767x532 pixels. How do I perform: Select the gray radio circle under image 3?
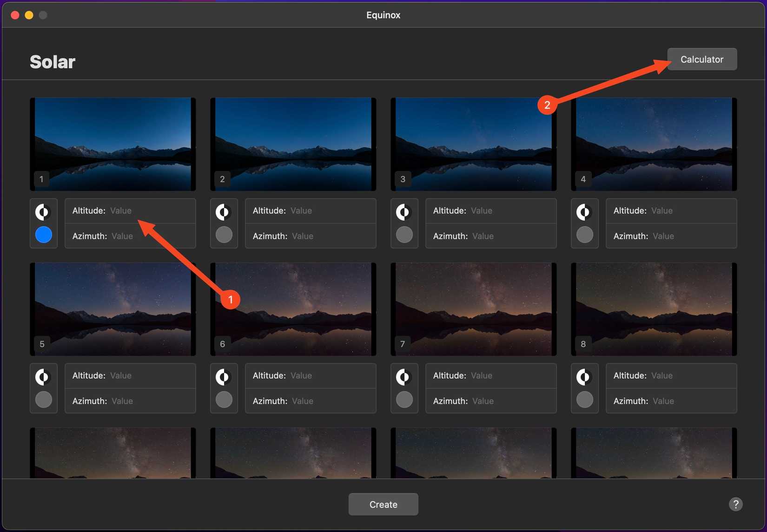[x=404, y=235]
